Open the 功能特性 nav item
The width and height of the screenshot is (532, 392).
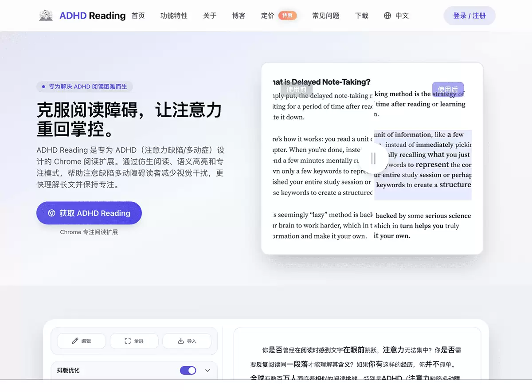click(174, 16)
